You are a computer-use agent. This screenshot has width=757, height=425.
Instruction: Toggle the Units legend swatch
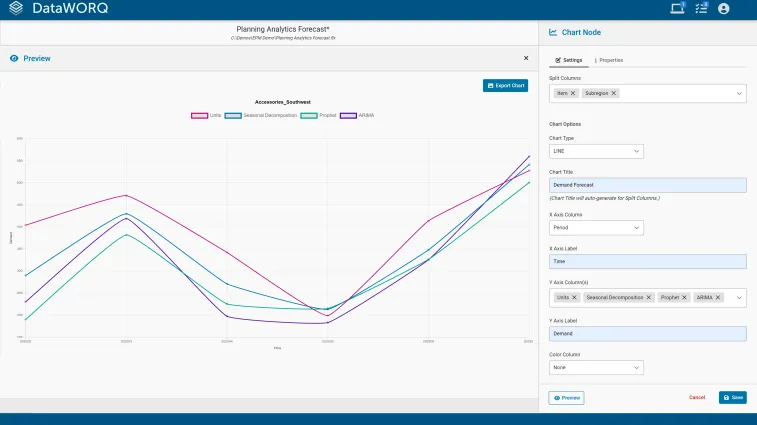tap(199, 115)
